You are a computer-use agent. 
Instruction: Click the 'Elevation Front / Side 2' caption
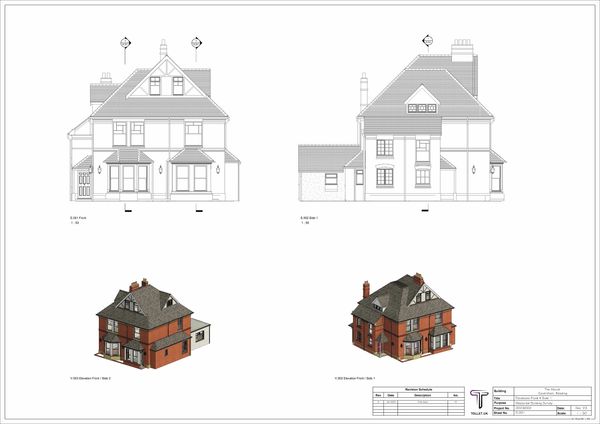pyautogui.click(x=90, y=378)
